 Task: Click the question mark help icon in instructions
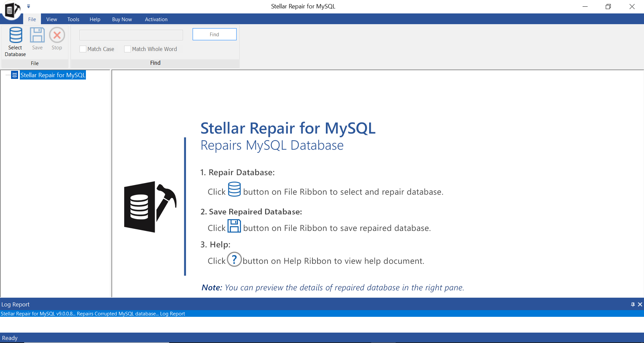(x=234, y=259)
